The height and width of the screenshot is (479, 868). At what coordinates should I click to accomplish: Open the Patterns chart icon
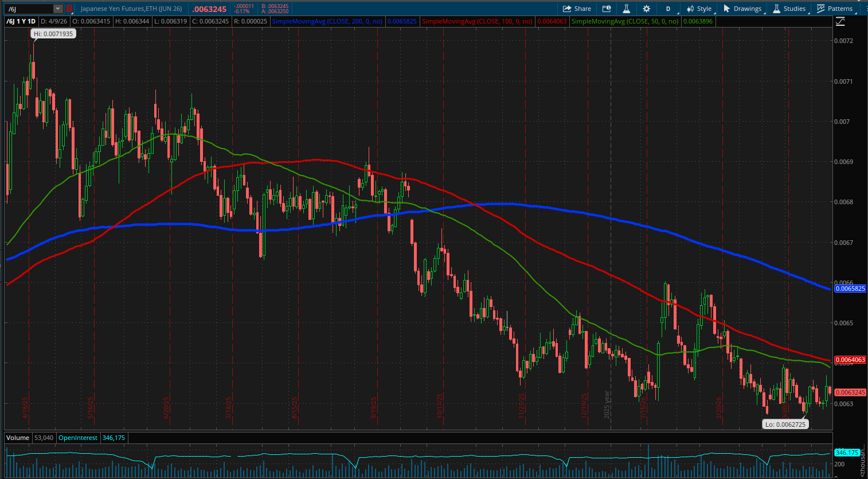(821, 9)
